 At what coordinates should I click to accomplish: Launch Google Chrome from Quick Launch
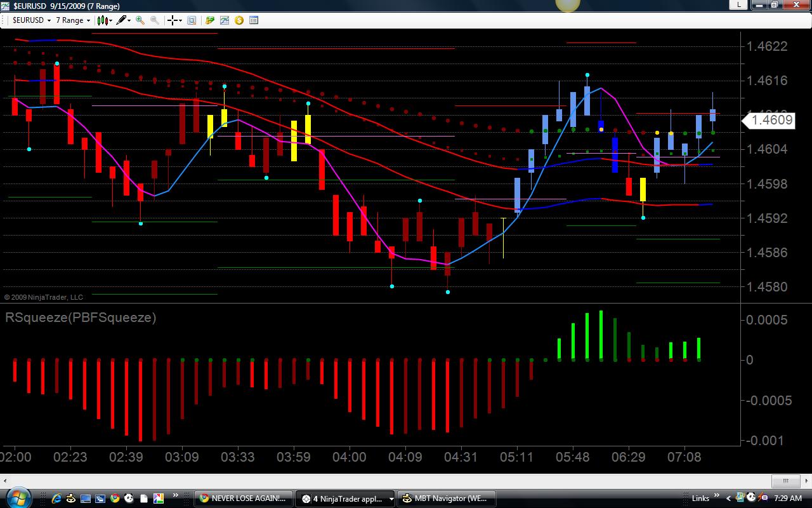coord(115,498)
